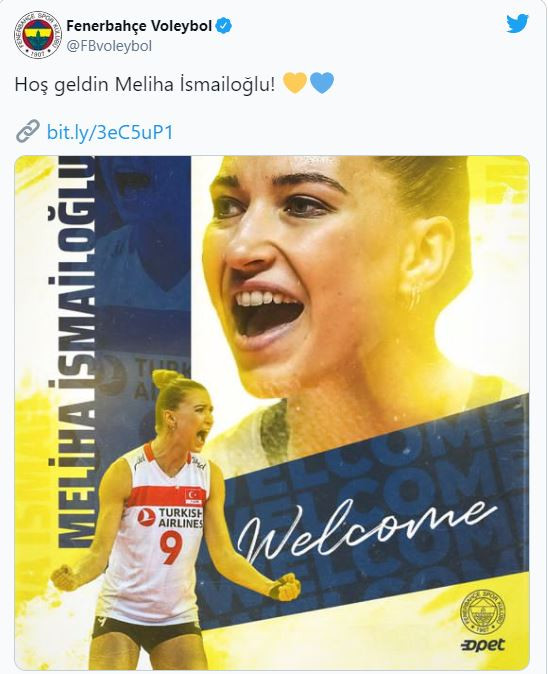The image size is (548, 674).
Task: Open Fenerbahçe Voleybol account name
Action: pyautogui.click(x=139, y=26)
